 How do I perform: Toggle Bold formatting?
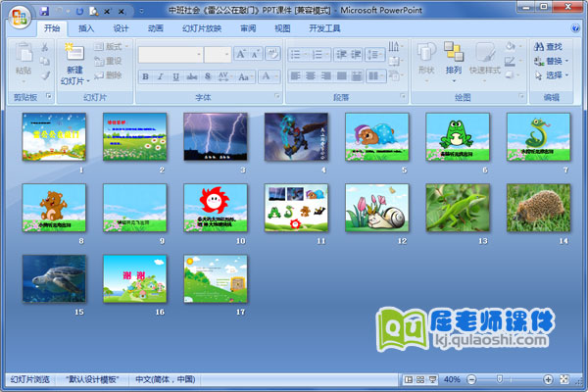click(145, 76)
